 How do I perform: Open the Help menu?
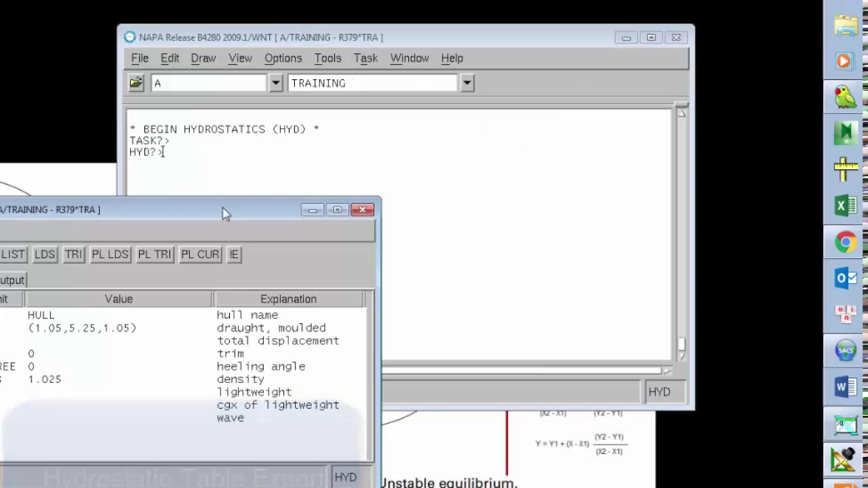click(452, 58)
